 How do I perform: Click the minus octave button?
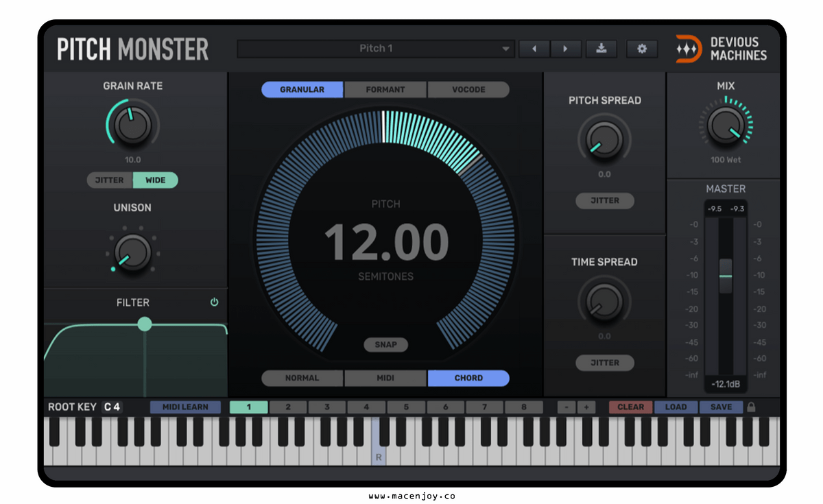pyautogui.click(x=566, y=407)
